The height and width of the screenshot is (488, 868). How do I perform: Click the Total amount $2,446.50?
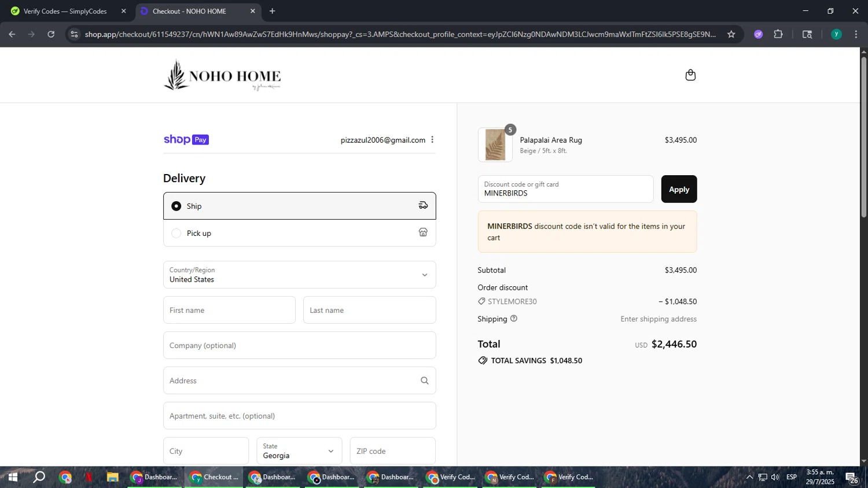674,344
